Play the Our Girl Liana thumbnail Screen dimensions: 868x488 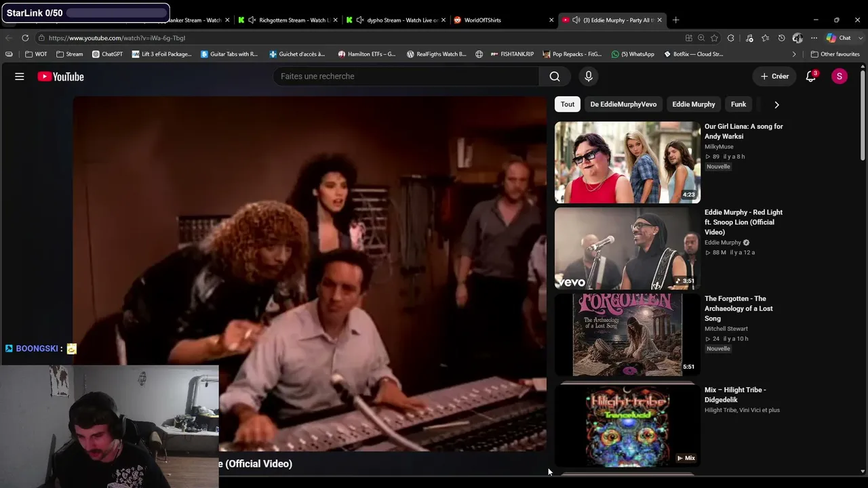pyautogui.click(x=627, y=163)
